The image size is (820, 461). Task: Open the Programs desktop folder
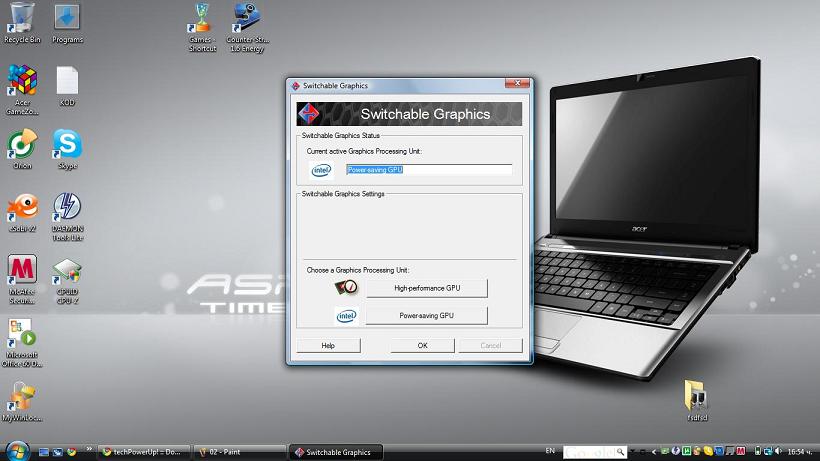(x=67, y=22)
